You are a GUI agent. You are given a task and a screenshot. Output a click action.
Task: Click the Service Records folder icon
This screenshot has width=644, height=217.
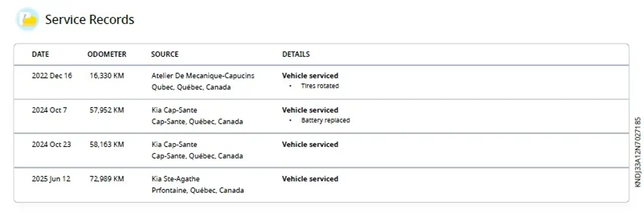27,20
